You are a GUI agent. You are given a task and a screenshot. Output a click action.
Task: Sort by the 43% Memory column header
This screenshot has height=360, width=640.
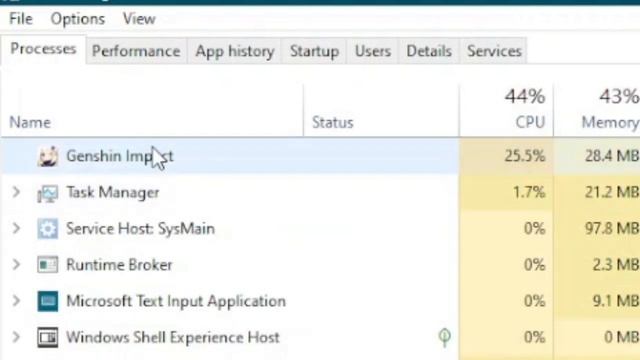597,111
